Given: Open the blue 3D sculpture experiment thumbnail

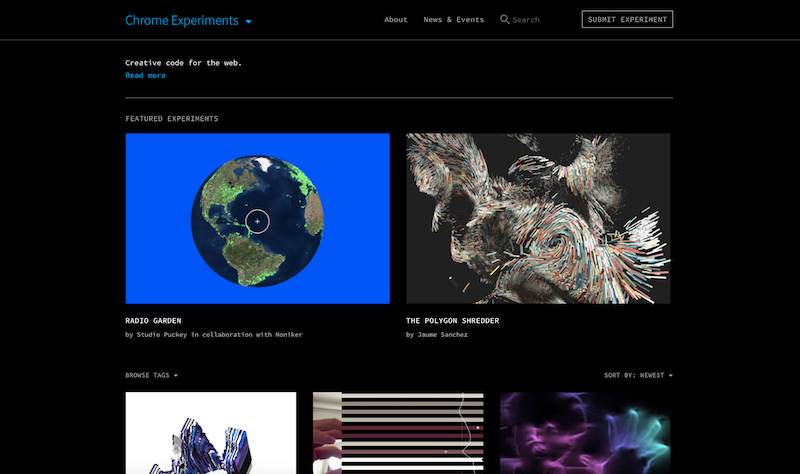Looking at the screenshot, I should [x=211, y=433].
